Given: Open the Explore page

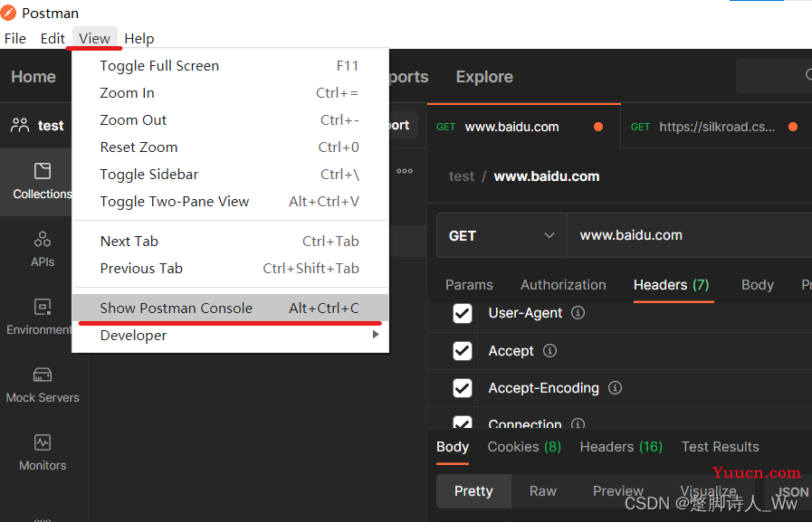Looking at the screenshot, I should pyautogui.click(x=484, y=77).
